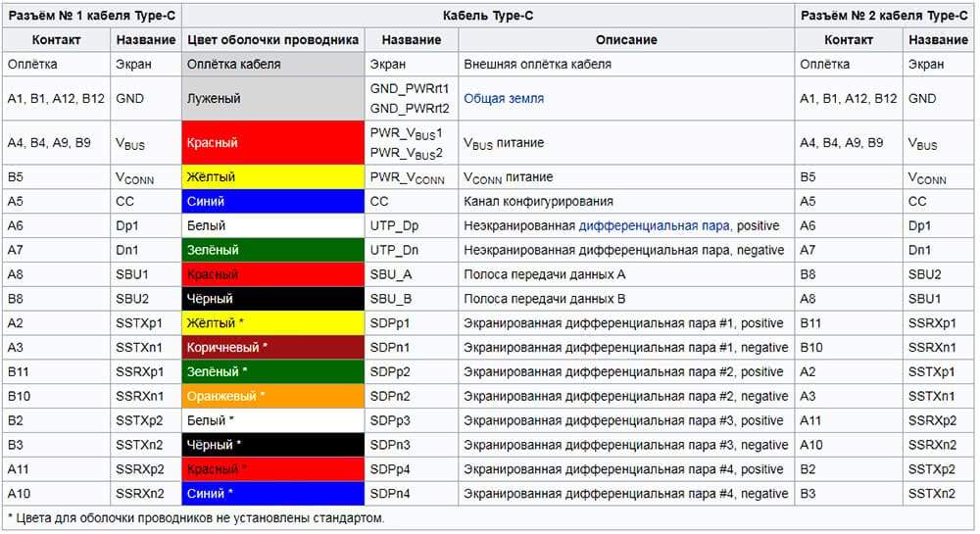Viewport: 980px width, 534px height.
Task: Select the brown "Коричневый *" color cell
Action: [272, 347]
